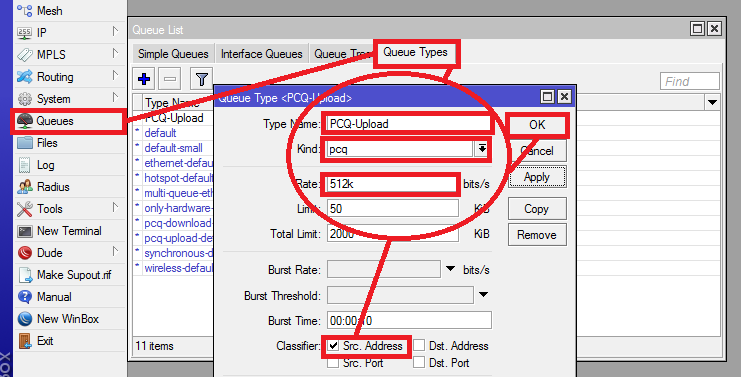Click the Manual help icon
Viewport: 741px width, 377px height.
click(25, 297)
